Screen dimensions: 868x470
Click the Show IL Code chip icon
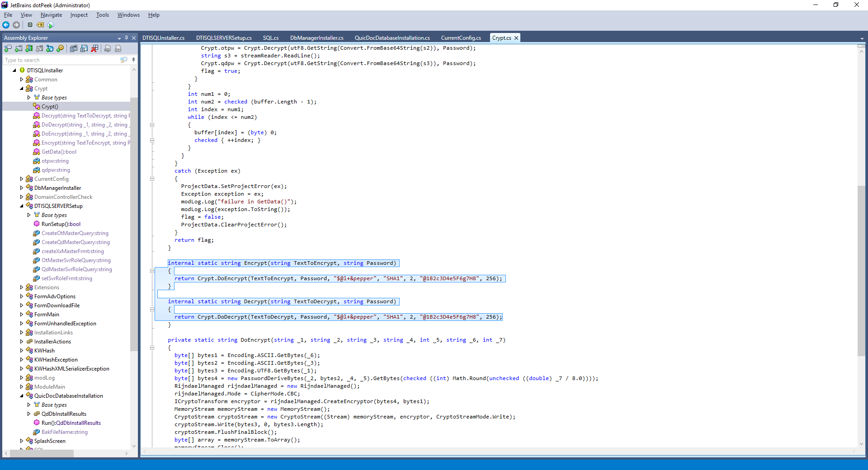(x=30, y=25)
